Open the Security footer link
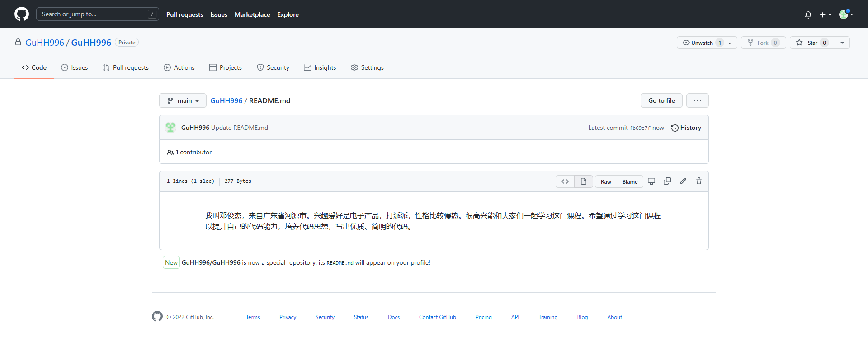 coord(325,317)
